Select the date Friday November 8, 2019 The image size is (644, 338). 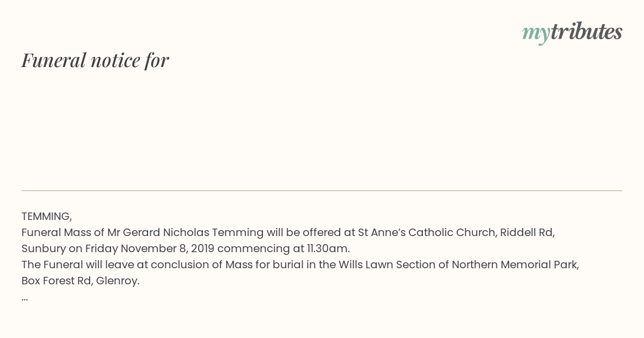click(x=150, y=248)
